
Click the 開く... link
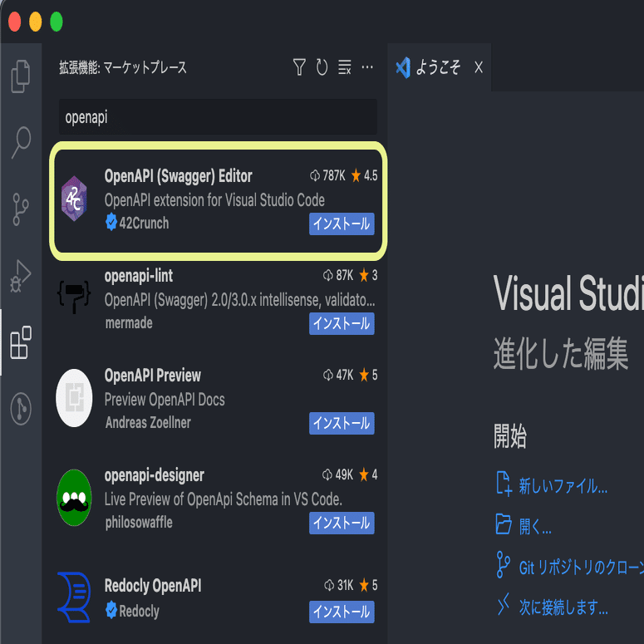coord(535,526)
